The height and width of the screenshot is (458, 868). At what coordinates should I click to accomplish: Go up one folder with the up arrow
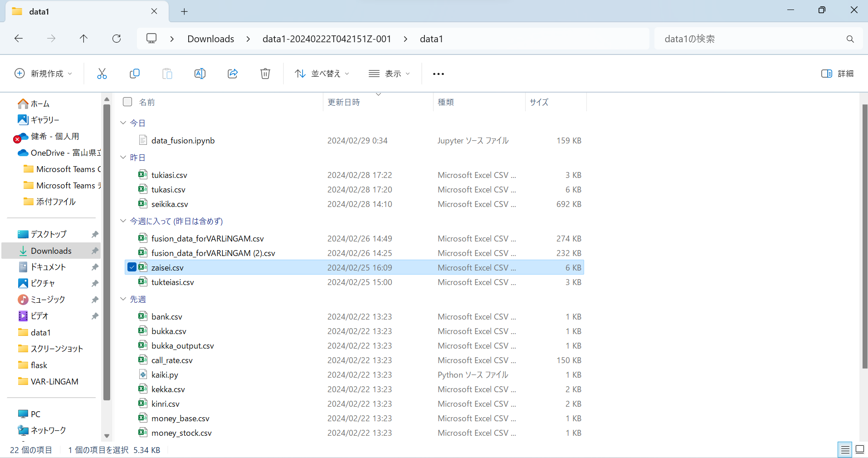click(x=83, y=39)
